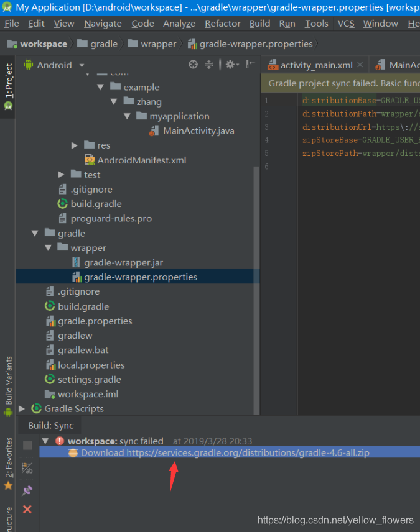
Task: Open the 2: Favorites side tab
Action: pyautogui.click(x=8, y=463)
